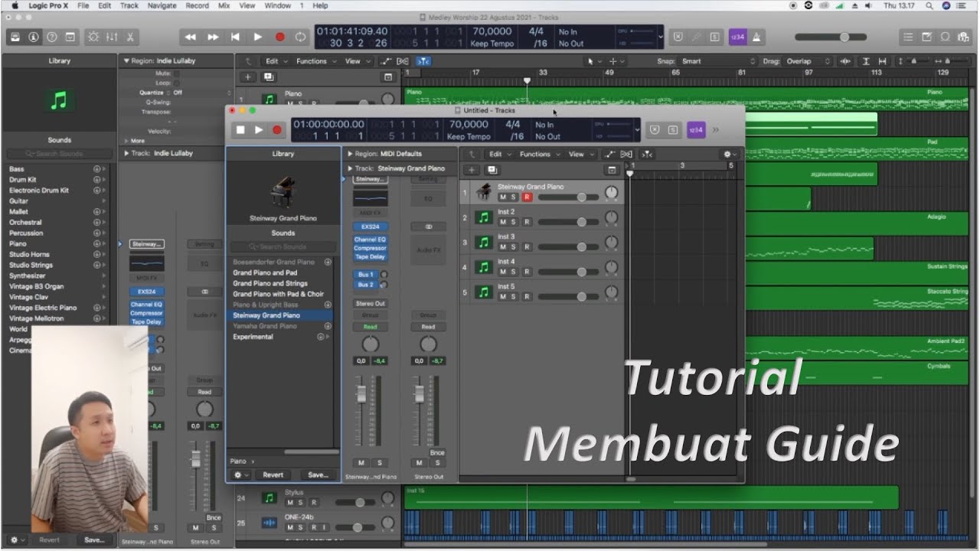Click Revert button in Untitled library

point(273,474)
